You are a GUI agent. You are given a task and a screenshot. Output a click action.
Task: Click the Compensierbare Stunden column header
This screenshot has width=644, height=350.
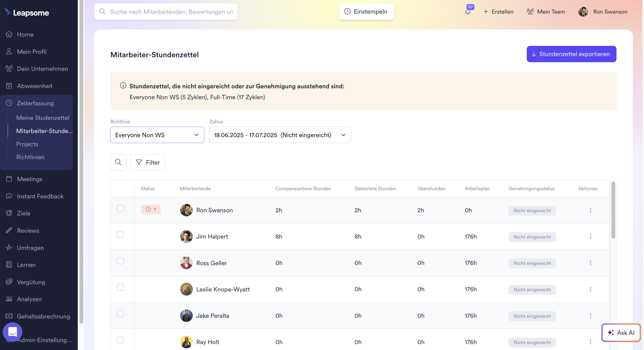coord(303,188)
